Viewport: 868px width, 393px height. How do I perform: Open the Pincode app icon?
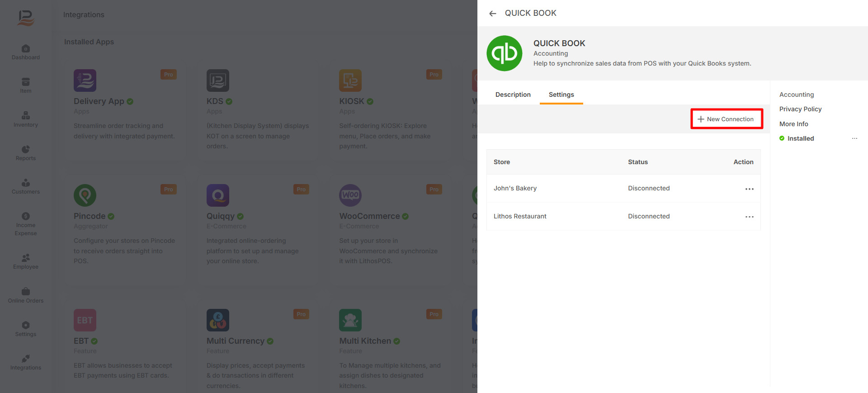[85, 195]
